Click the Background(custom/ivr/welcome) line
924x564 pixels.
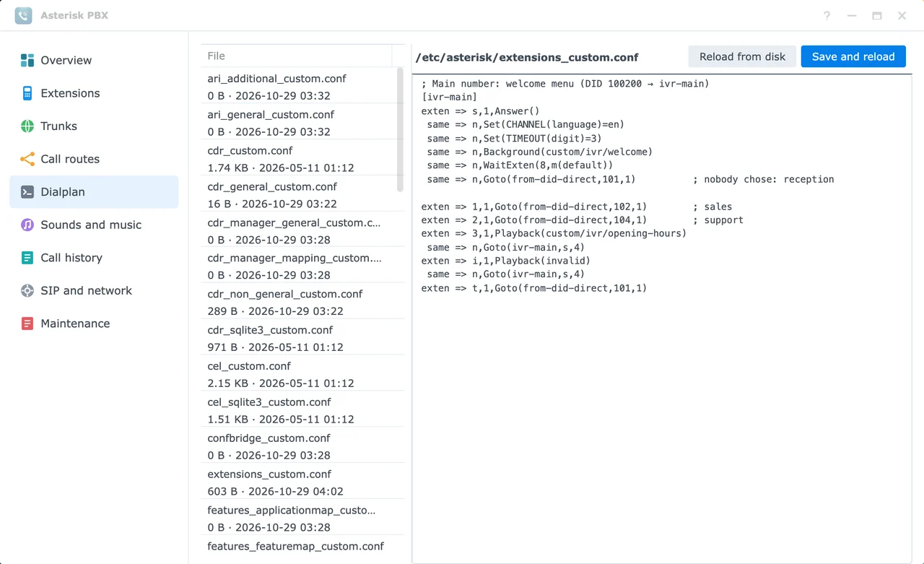[539, 152]
